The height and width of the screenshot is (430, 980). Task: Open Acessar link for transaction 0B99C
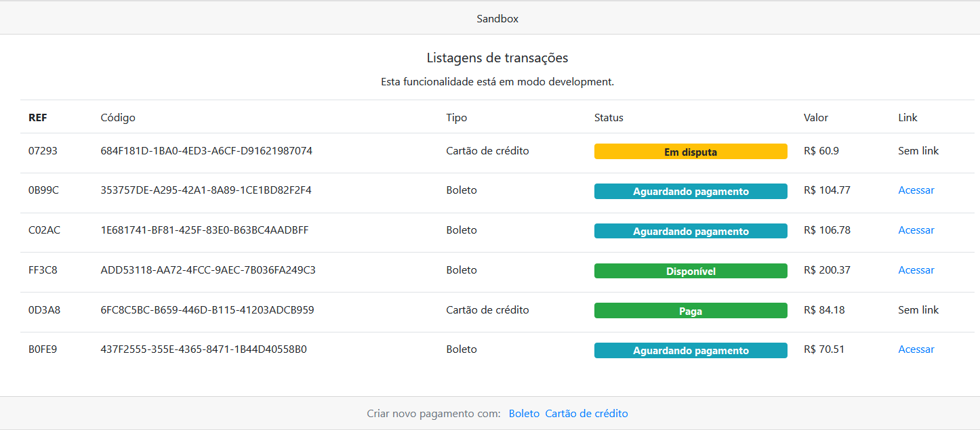coord(916,190)
